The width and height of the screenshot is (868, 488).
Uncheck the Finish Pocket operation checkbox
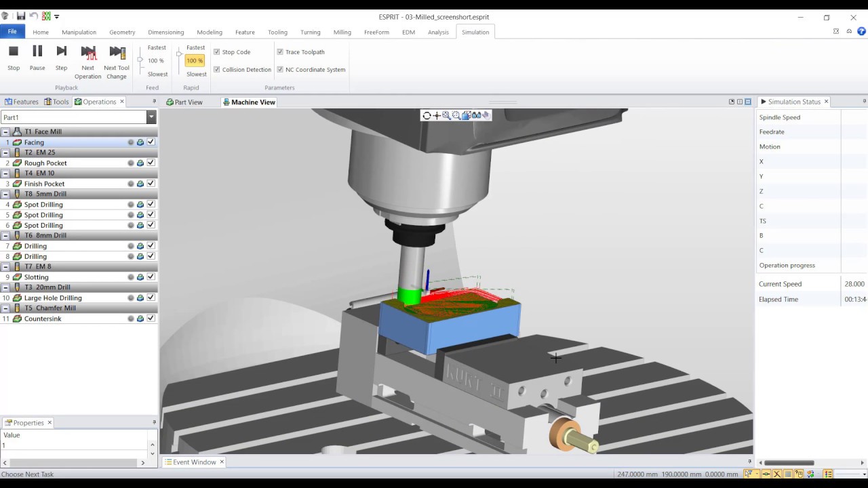[151, 184]
